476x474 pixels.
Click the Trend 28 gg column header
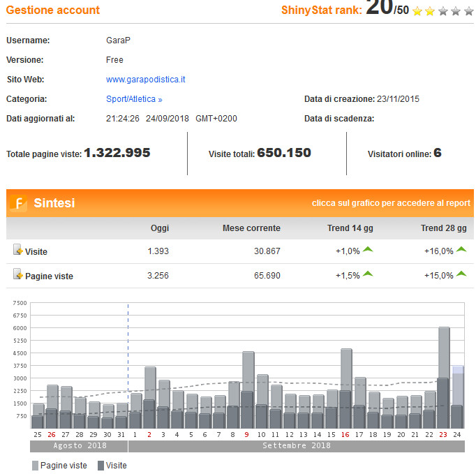click(443, 228)
